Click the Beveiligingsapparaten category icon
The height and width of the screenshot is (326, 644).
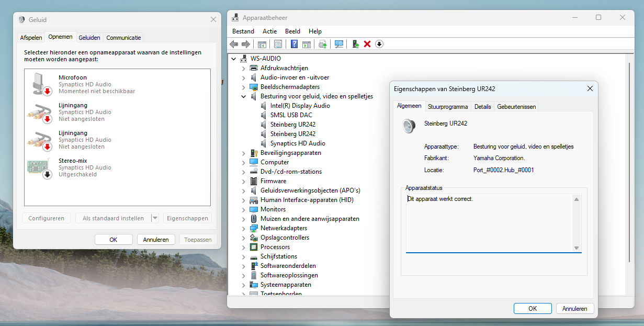254,153
